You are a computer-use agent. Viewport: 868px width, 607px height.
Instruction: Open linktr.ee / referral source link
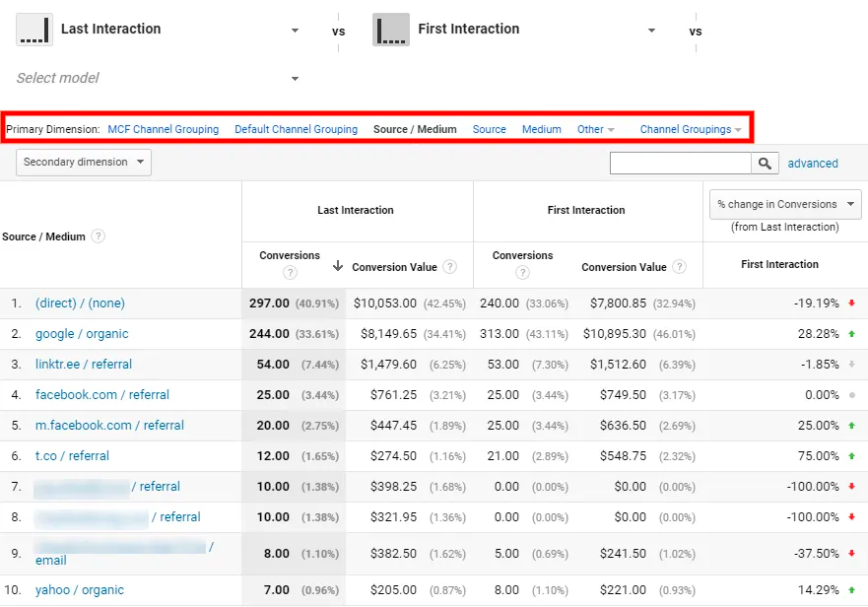coord(84,365)
